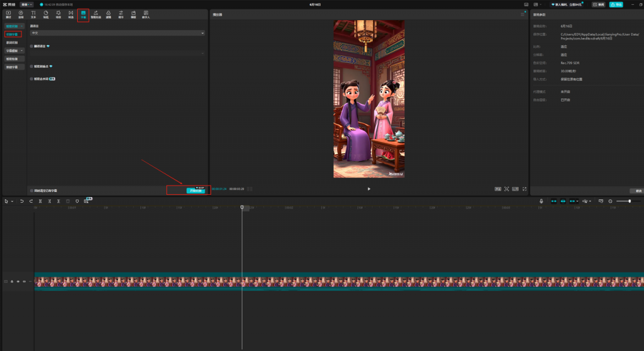The width and height of the screenshot is (644, 351).
Task: Enable the remove filler words checkbox
Action: [x=31, y=79]
